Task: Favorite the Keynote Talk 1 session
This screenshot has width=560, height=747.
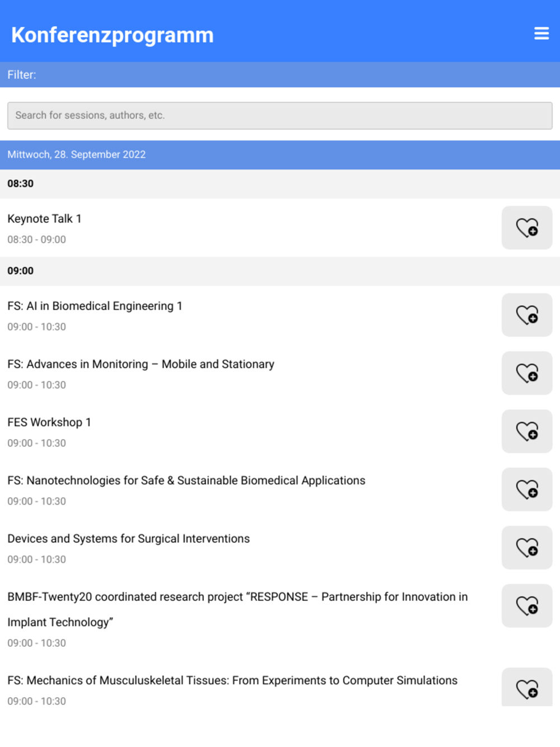Action: (526, 228)
